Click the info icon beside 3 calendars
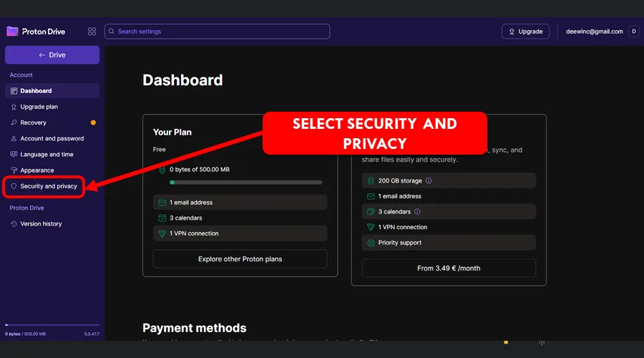644x358 pixels. [x=417, y=212]
